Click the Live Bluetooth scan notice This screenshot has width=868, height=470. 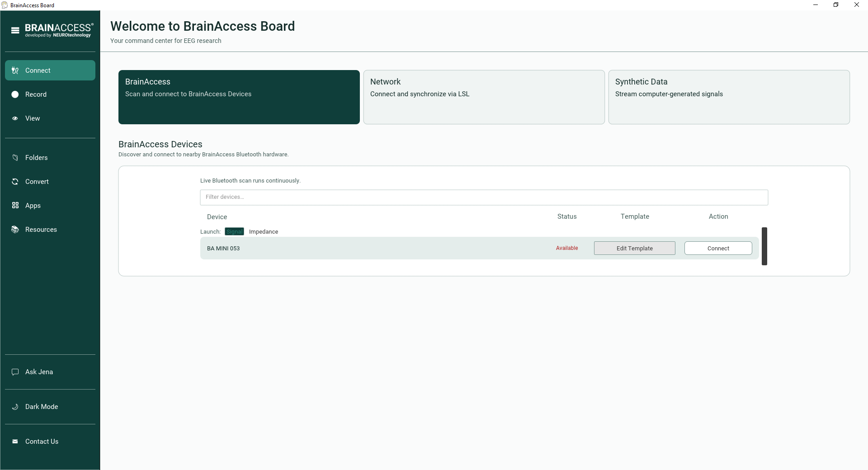250,180
